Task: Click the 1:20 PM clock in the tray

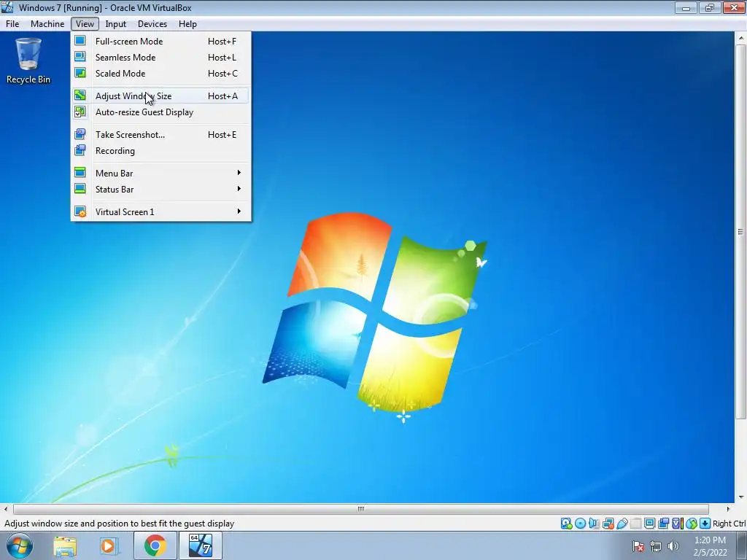Action: point(710,540)
